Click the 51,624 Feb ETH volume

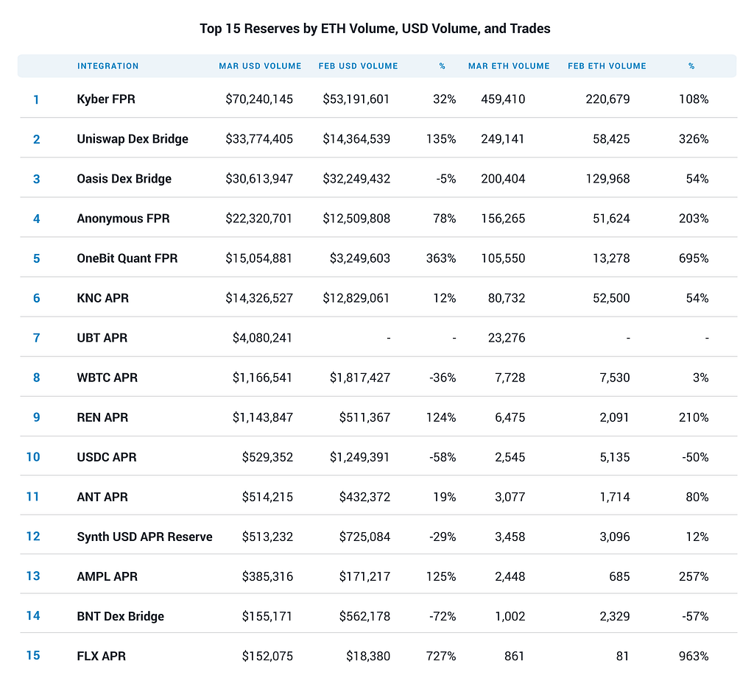tap(611, 219)
